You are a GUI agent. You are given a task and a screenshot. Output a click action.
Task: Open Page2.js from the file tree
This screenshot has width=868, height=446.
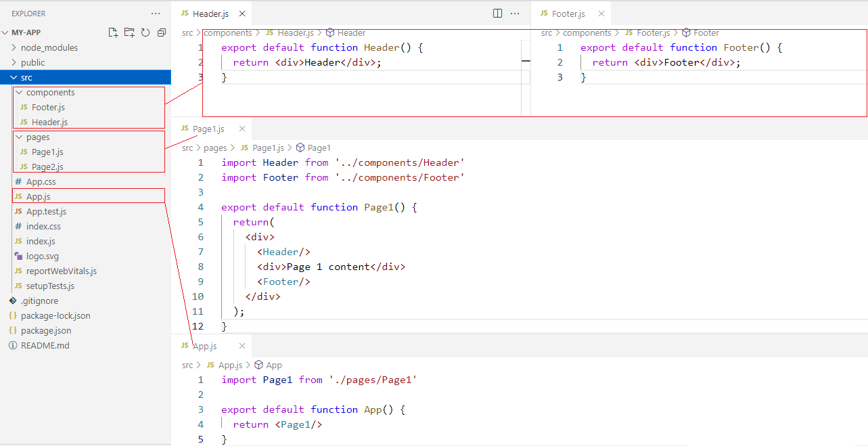tap(47, 167)
